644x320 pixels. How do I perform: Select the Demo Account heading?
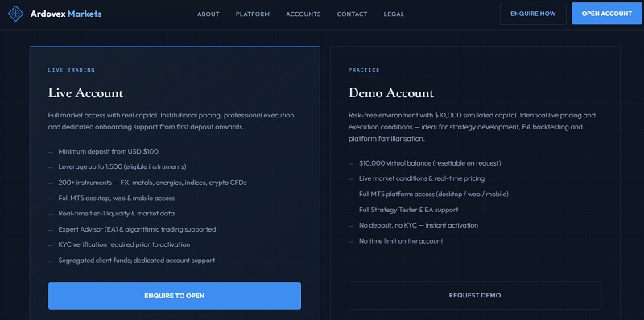tap(391, 92)
